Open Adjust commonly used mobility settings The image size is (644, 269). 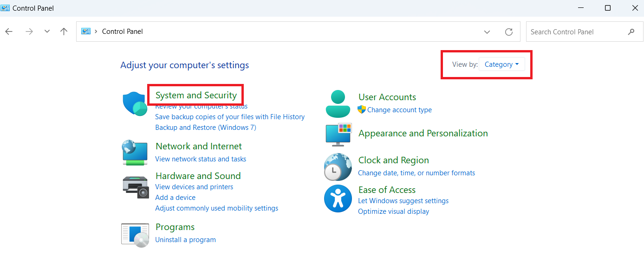[x=217, y=208]
